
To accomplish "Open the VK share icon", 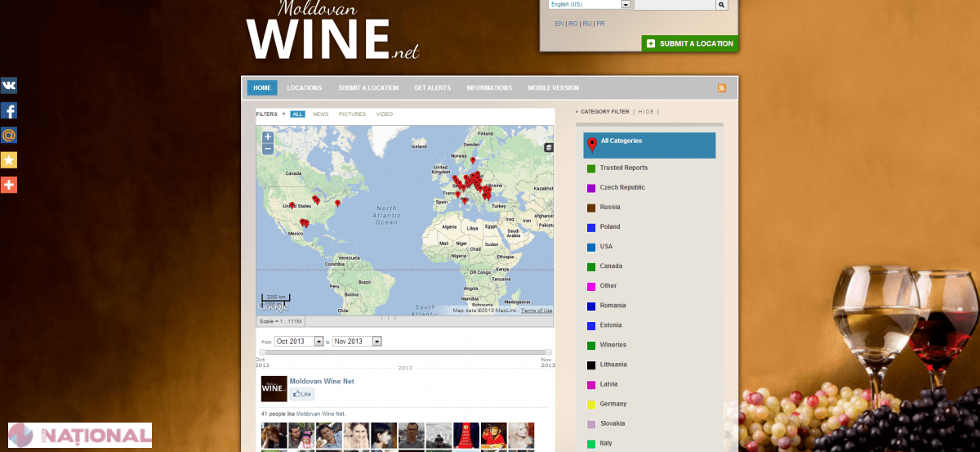I will [9, 86].
